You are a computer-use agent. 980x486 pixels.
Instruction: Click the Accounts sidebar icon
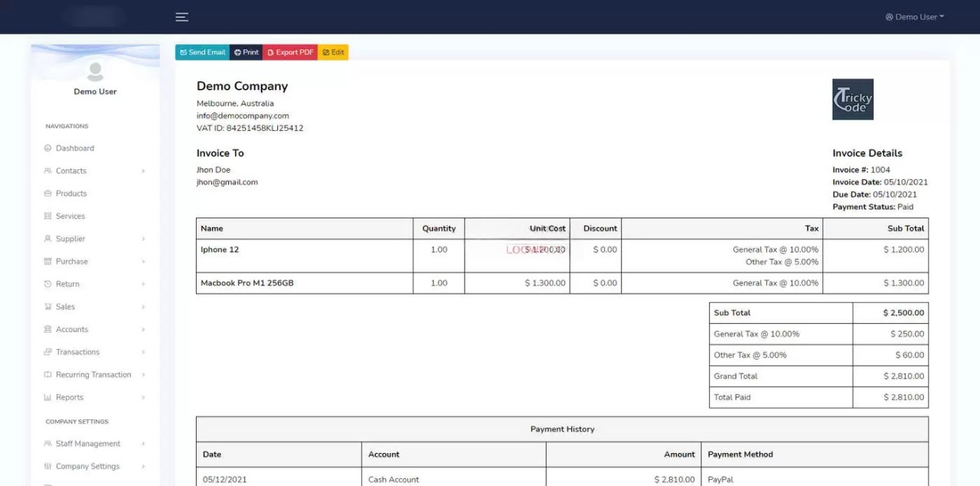(48, 330)
